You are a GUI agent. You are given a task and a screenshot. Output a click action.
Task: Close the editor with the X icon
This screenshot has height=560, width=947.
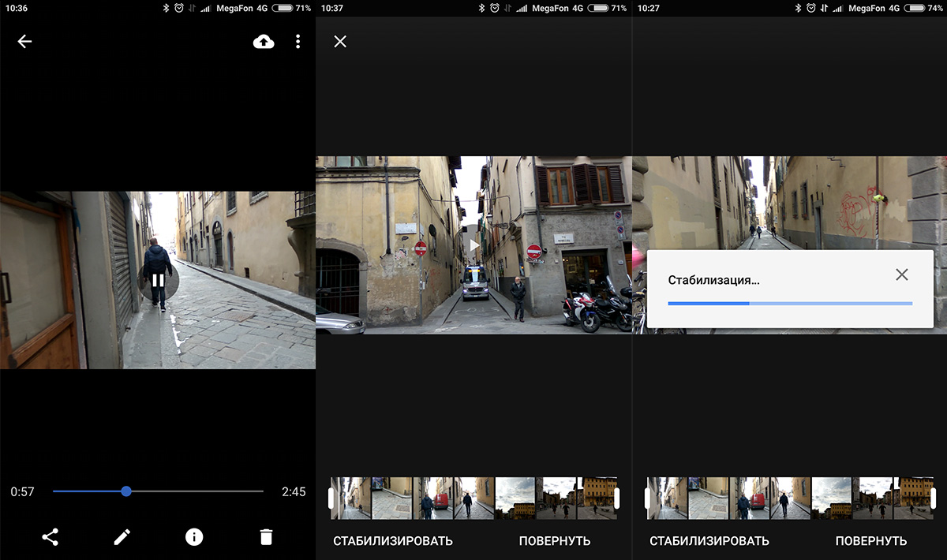[340, 42]
